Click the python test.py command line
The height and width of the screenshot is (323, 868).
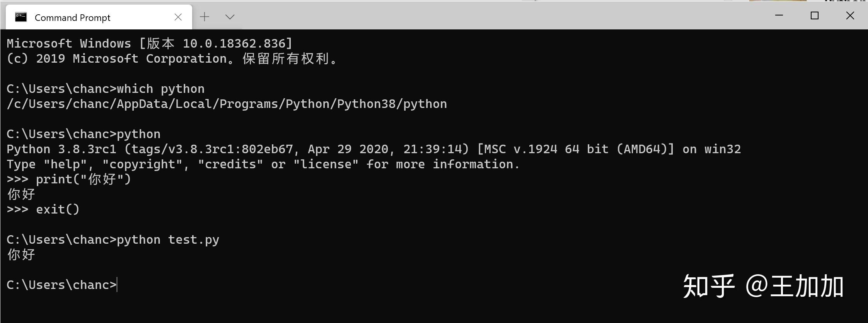click(112, 239)
